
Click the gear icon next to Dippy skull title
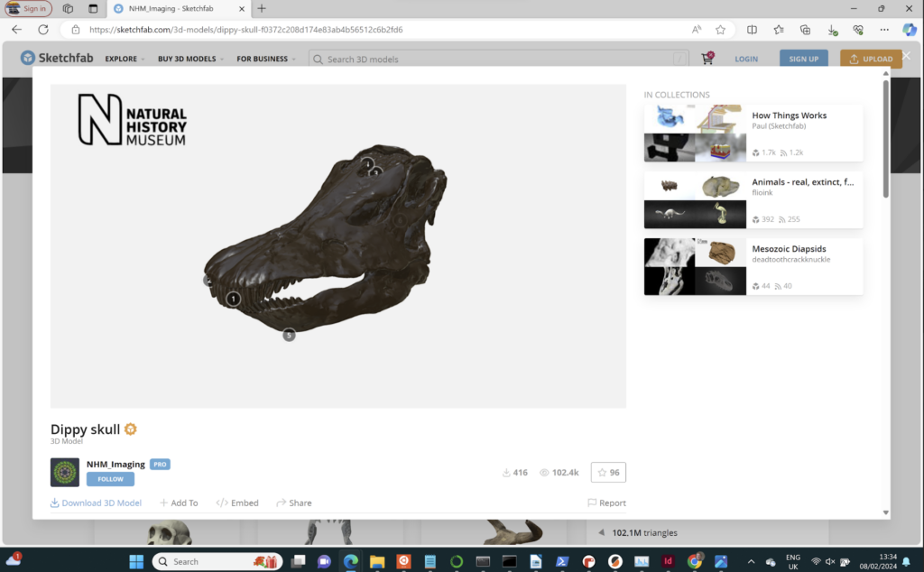pos(129,429)
